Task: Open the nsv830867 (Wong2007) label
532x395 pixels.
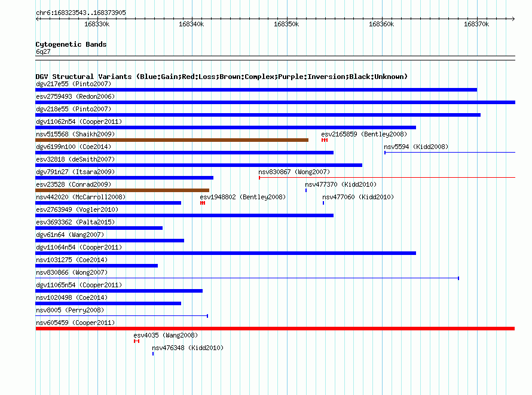Action: [294, 172]
